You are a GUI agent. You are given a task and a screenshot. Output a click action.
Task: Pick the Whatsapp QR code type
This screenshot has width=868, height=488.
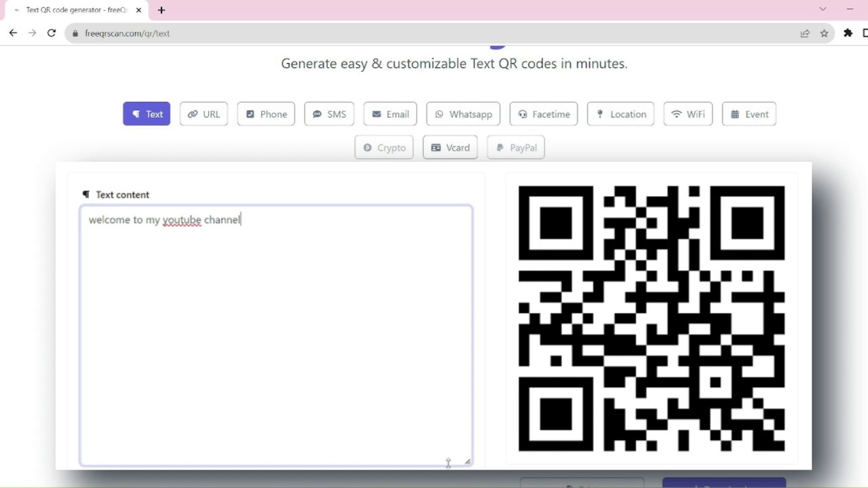pyautogui.click(x=463, y=114)
